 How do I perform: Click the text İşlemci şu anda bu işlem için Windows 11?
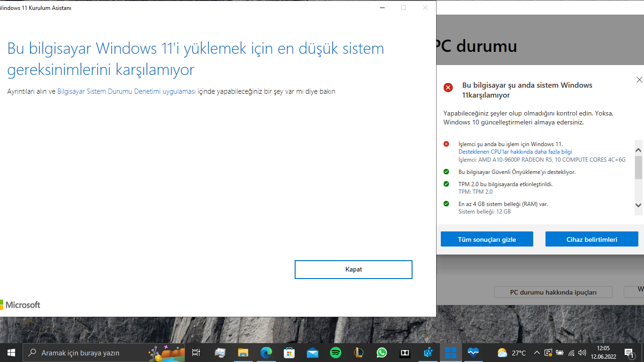click(x=511, y=144)
